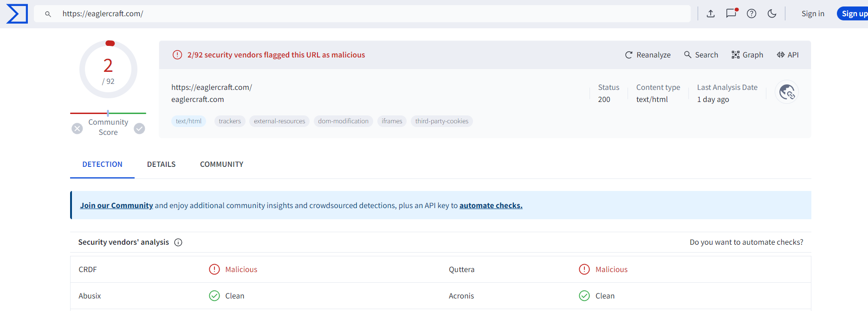The width and height of the screenshot is (868, 311).
Task: Click the globe link icon beside analysis date
Action: [787, 92]
